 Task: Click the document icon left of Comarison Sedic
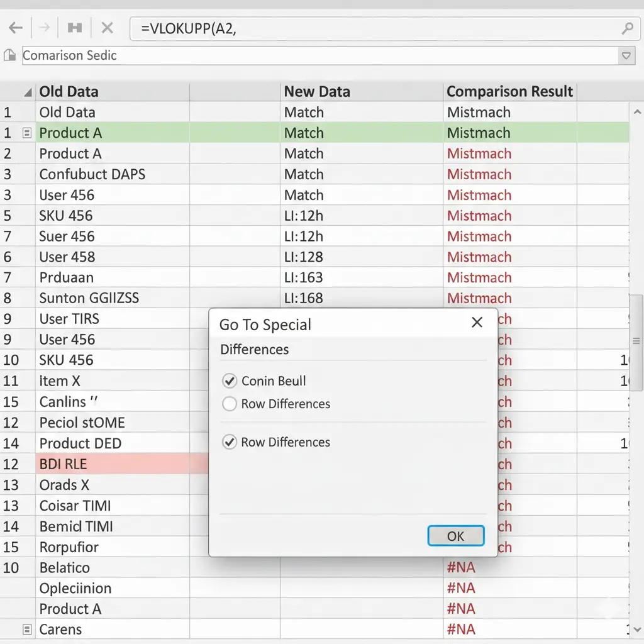point(10,55)
